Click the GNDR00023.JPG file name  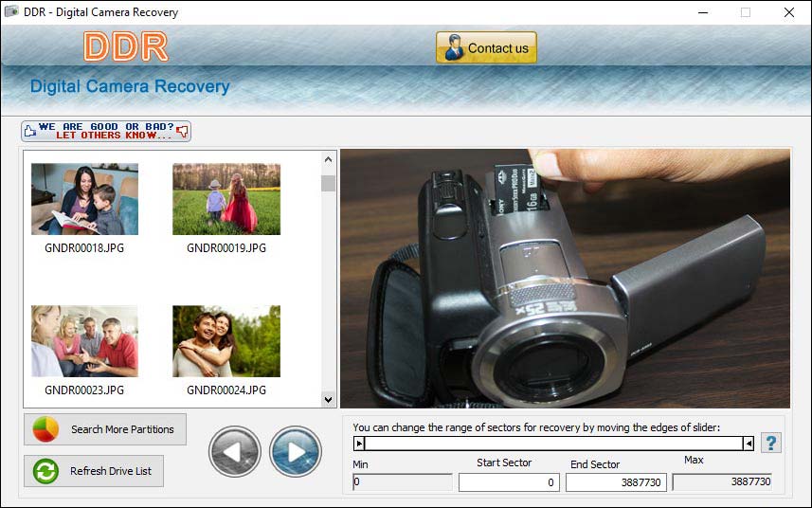click(84, 390)
